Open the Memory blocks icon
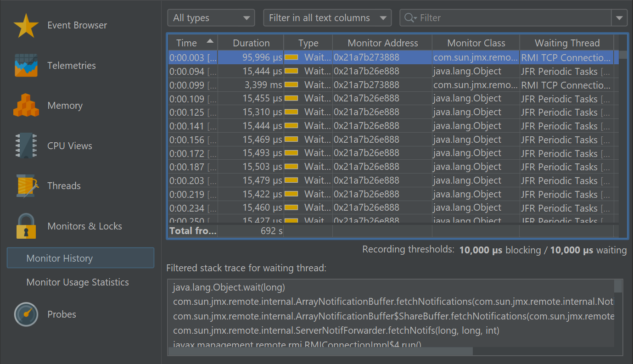Viewport: 633px width, 364px height. click(26, 106)
